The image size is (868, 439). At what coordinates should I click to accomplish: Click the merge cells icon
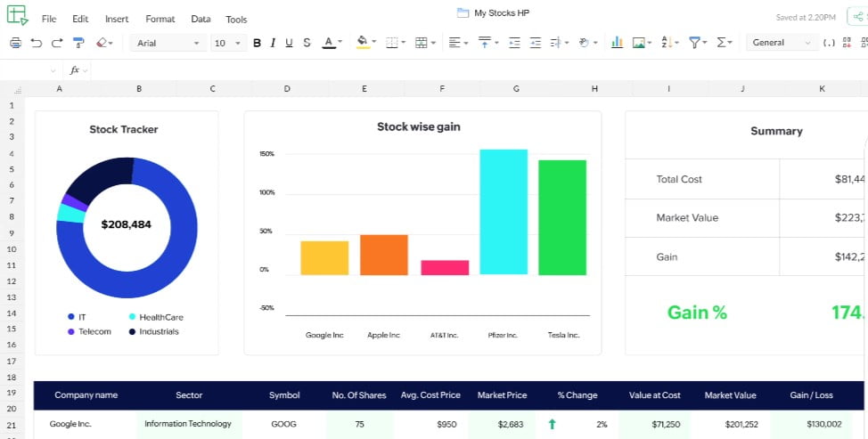(422, 43)
